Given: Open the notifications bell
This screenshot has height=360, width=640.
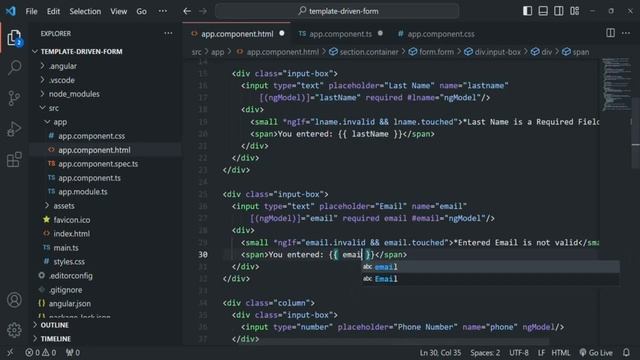Looking at the screenshot, I should coord(626,352).
